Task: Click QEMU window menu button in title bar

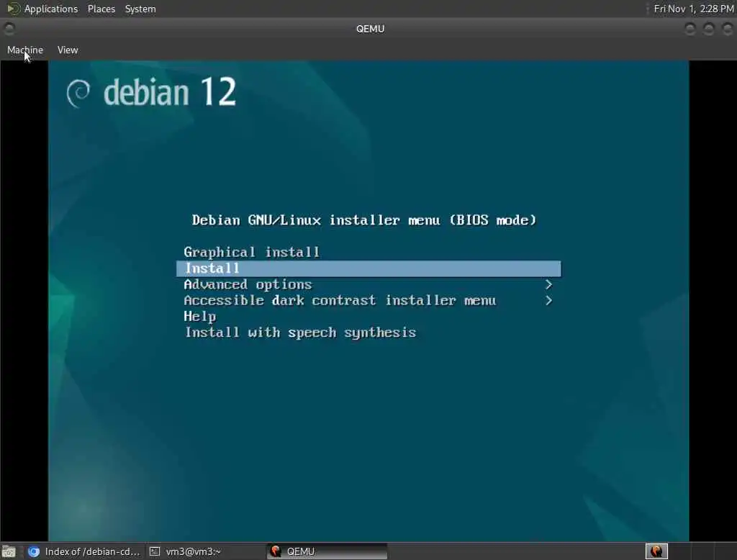Action: coord(9,29)
